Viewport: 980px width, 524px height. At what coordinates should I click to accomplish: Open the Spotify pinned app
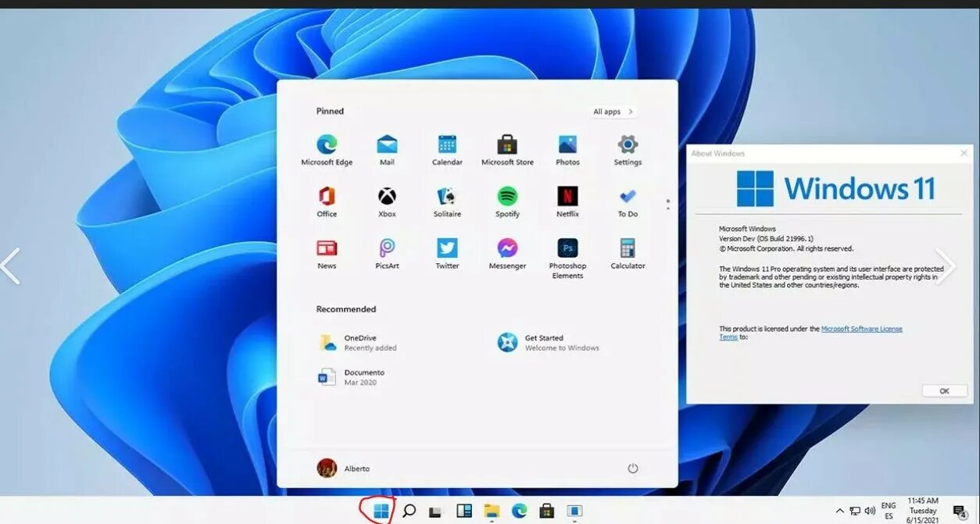(x=507, y=201)
